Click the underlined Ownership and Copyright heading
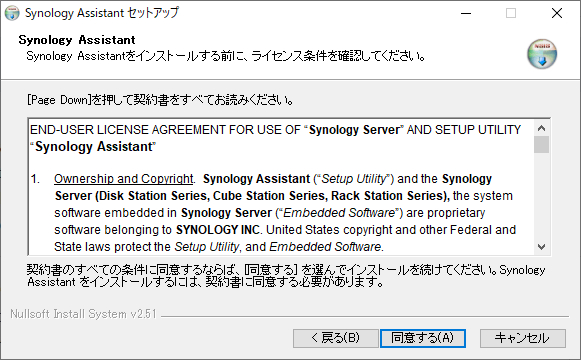Image resolution: width=581 pixels, height=360 pixels. click(x=124, y=179)
